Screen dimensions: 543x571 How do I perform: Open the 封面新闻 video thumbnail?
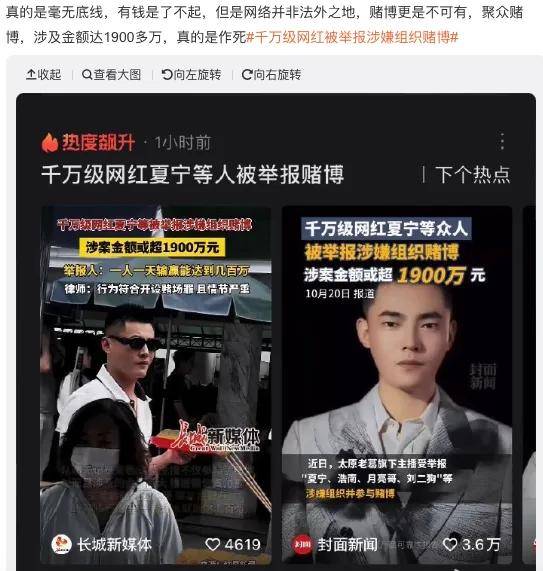[397, 385]
